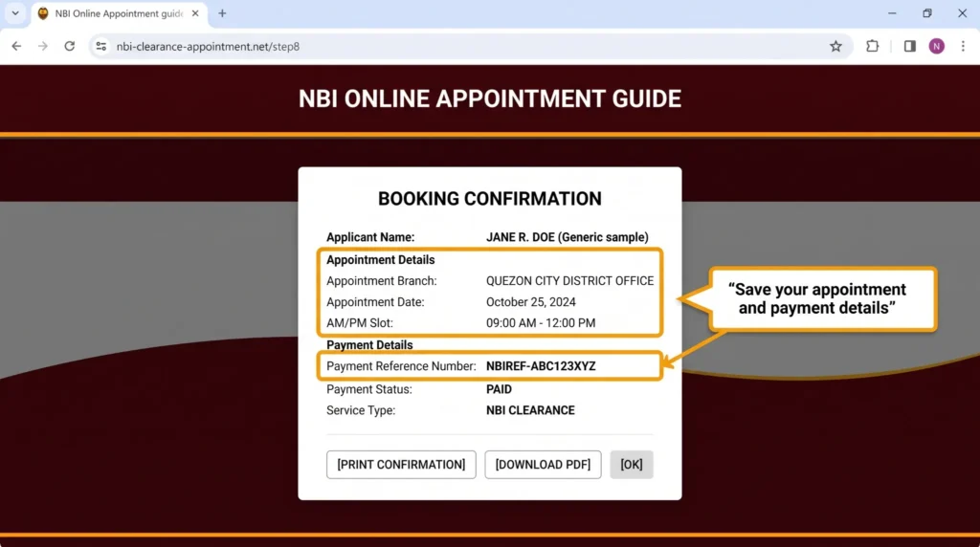Click the BOOKING CONFIRMATION heading
The height and width of the screenshot is (547, 980).
(x=490, y=199)
